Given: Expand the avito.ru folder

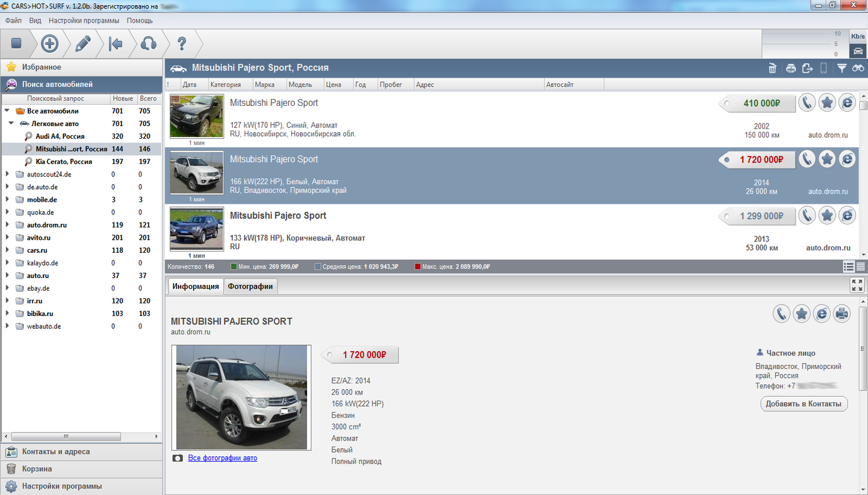Looking at the screenshot, I should (7, 237).
